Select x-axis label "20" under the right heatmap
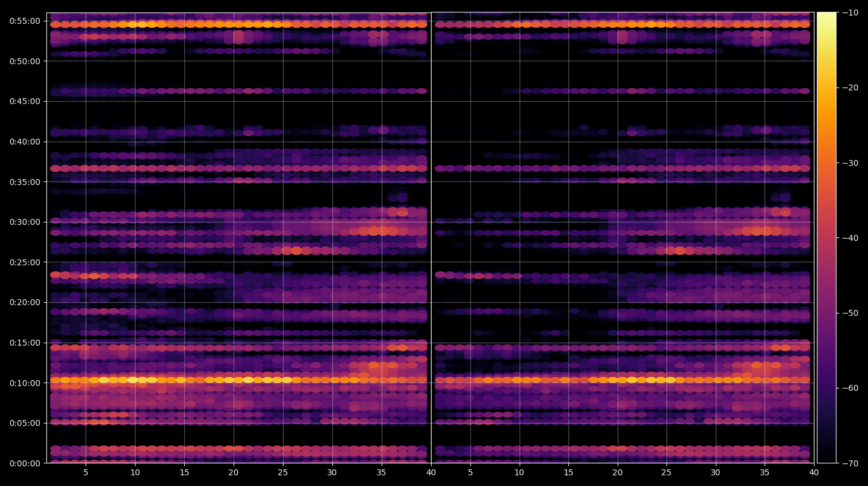 click(618, 473)
